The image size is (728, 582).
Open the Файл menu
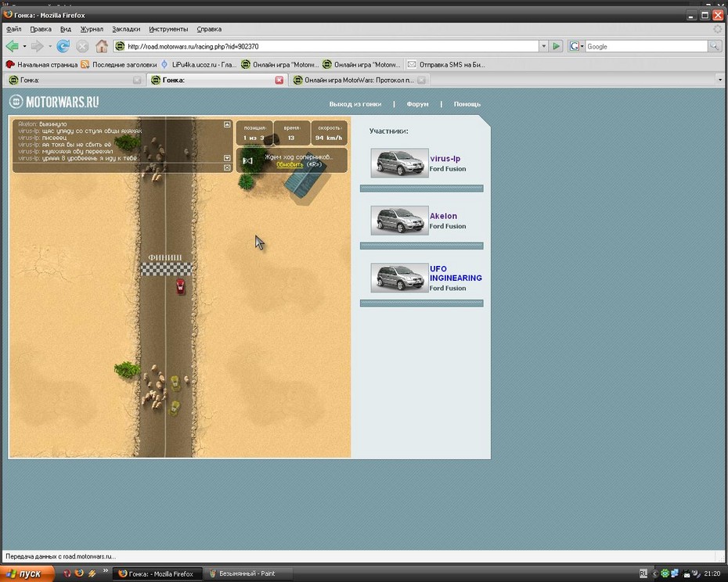pyautogui.click(x=14, y=29)
